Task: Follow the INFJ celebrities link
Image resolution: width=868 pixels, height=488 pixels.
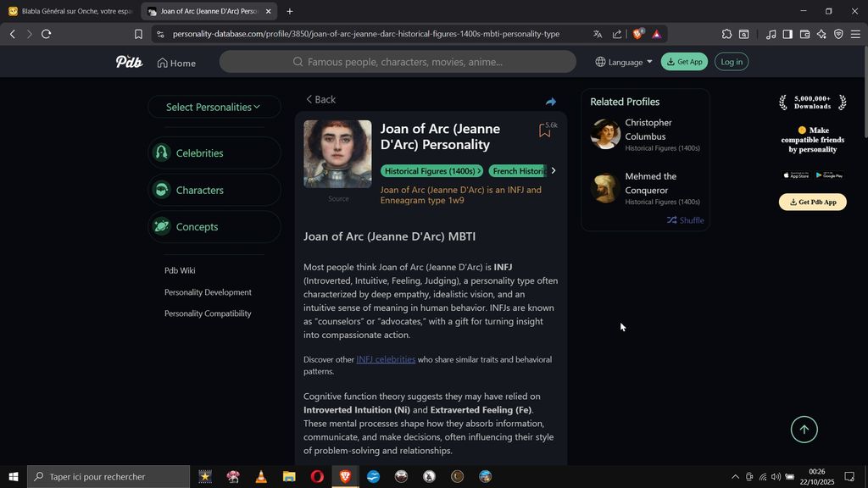Action: (x=386, y=359)
